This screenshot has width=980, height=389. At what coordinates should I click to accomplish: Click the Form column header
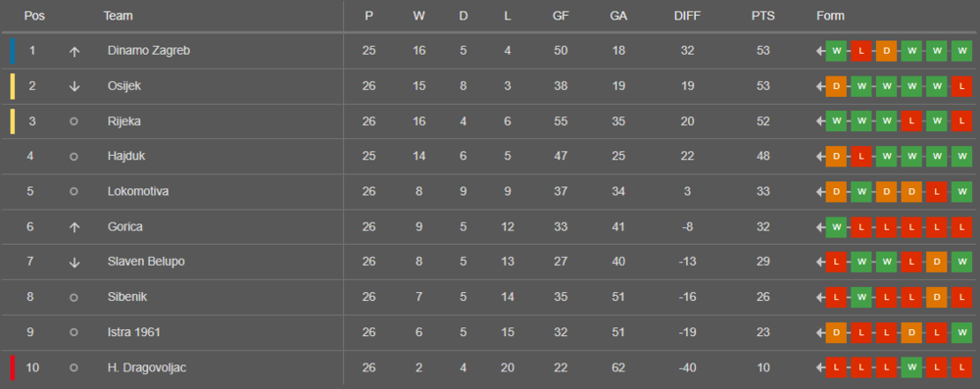click(830, 17)
